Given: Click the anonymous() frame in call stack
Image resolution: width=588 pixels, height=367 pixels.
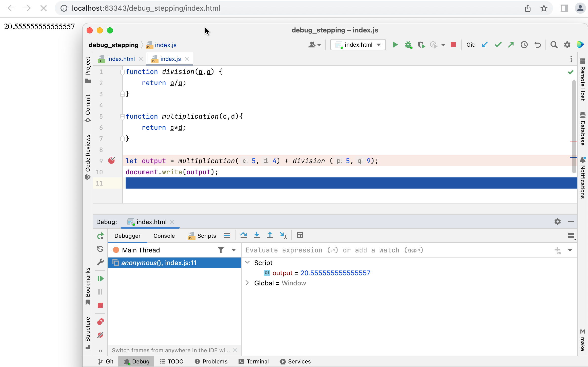Looking at the screenshot, I should coord(159,263).
